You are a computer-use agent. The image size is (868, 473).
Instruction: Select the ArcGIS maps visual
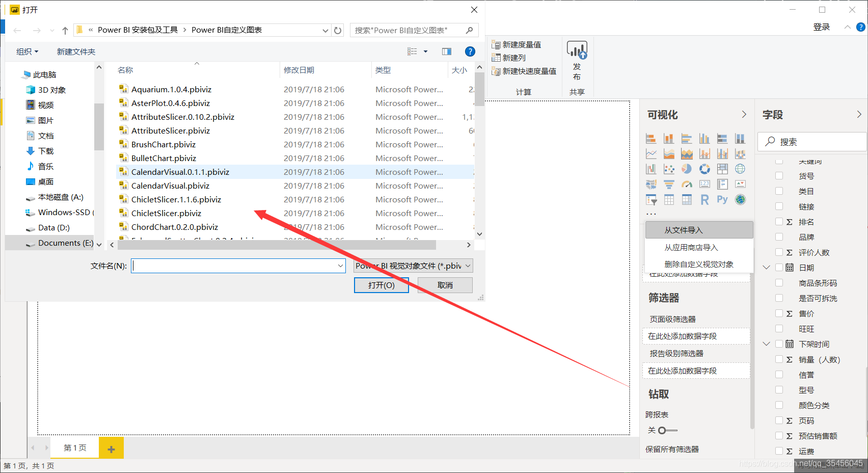(x=740, y=199)
